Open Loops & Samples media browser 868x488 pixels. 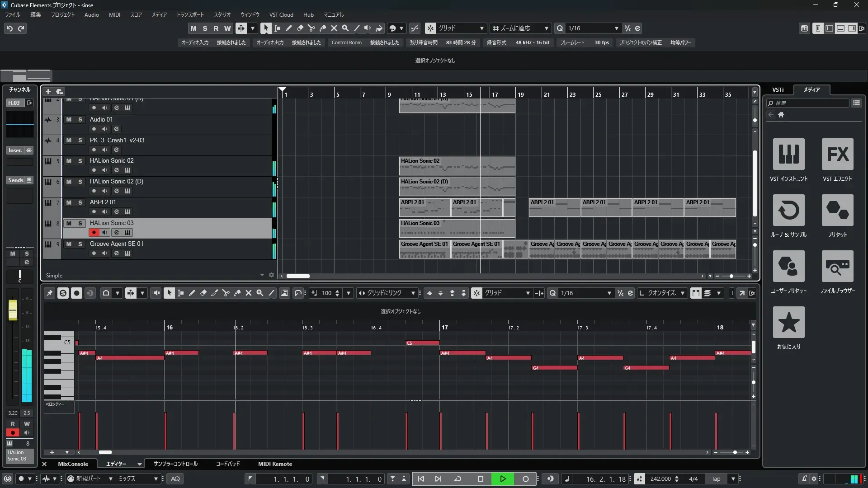point(788,211)
